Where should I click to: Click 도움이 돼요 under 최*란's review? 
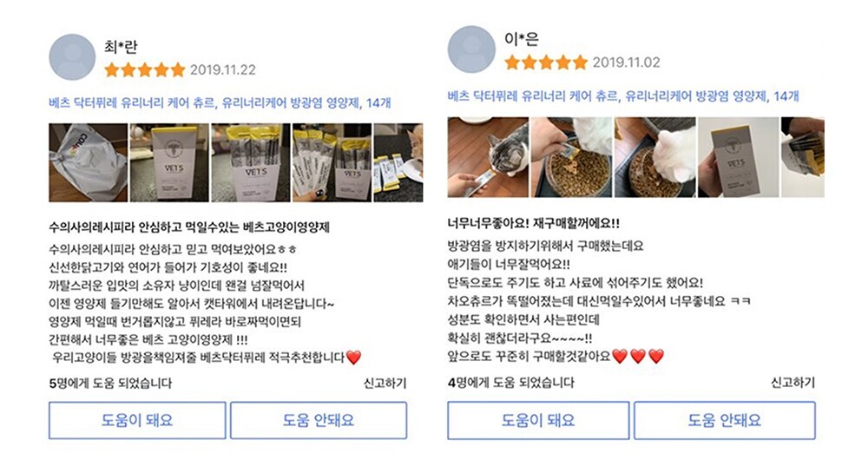137,420
